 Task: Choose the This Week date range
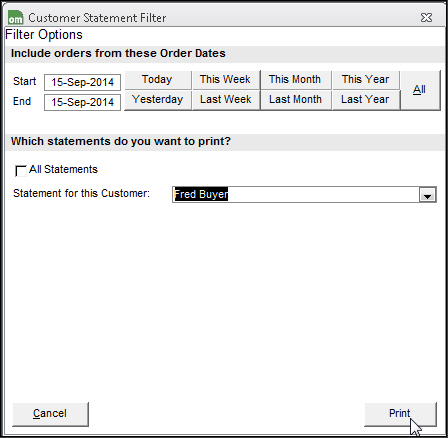(226, 80)
